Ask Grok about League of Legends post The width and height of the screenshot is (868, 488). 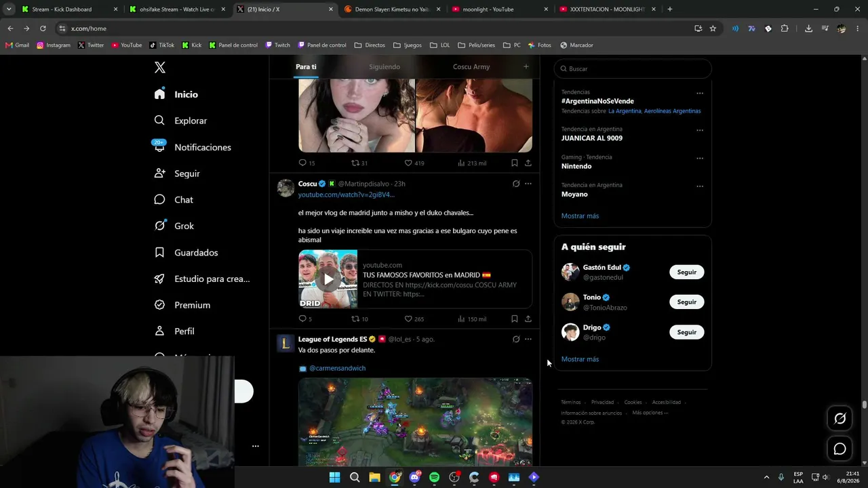tap(516, 339)
